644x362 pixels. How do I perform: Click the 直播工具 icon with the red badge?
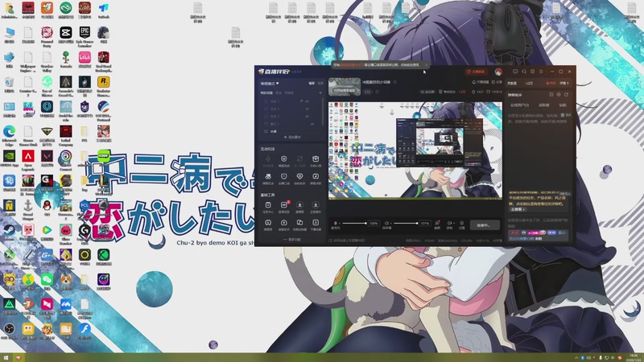[x=284, y=205]
